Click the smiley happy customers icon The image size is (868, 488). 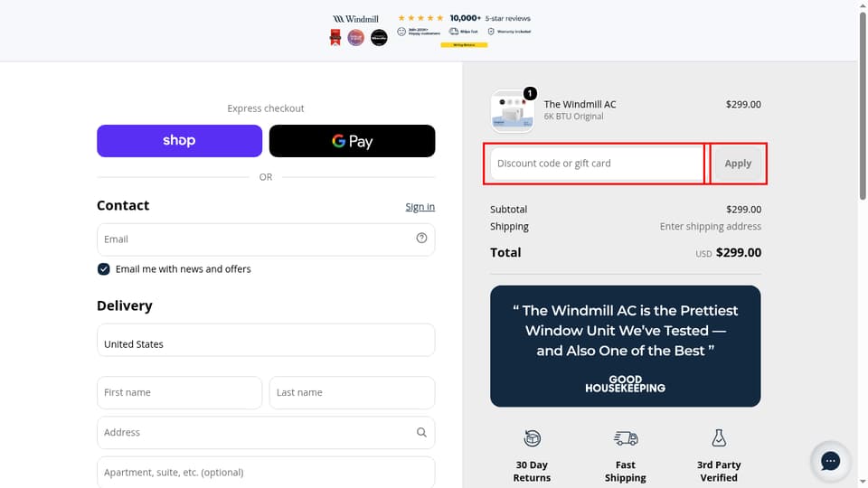401,32
